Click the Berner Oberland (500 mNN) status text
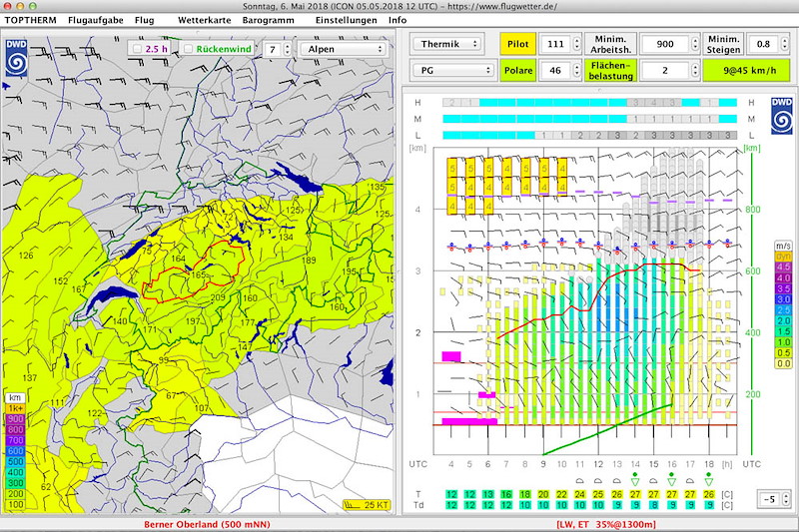The width and height of the screenshot is (799, 532). click(207, 524)
